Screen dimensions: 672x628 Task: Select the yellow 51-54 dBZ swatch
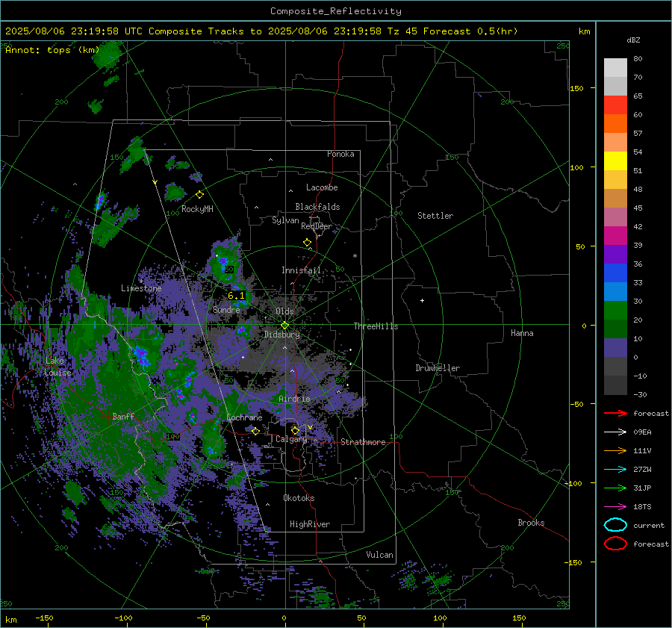615,161
